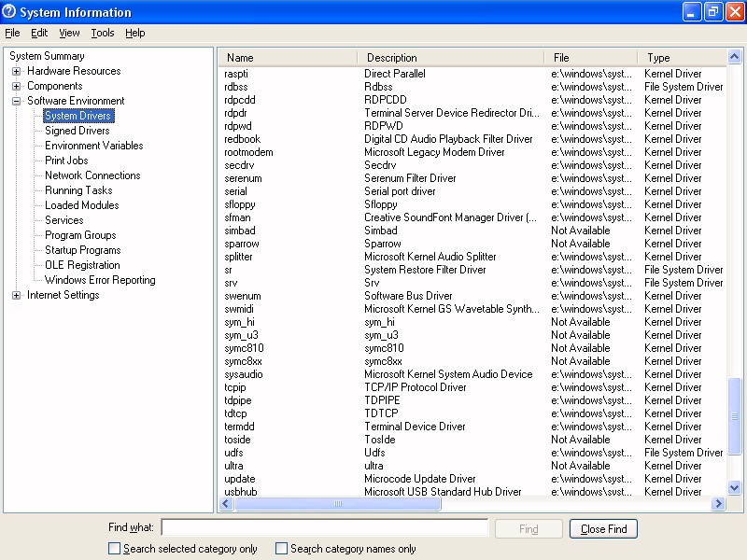
Task: Toggle Search category names only checkbox
Action: click(x=282, y=549)
